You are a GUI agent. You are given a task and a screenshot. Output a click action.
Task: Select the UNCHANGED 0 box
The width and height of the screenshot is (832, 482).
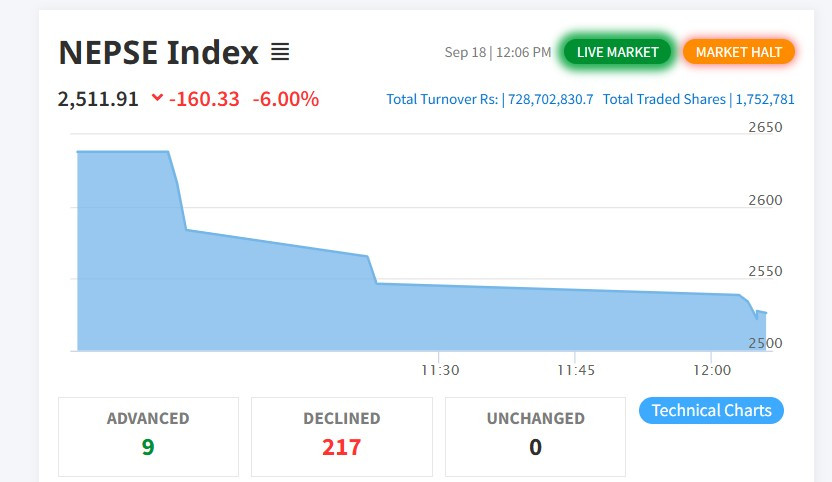(x=535, y=436)
